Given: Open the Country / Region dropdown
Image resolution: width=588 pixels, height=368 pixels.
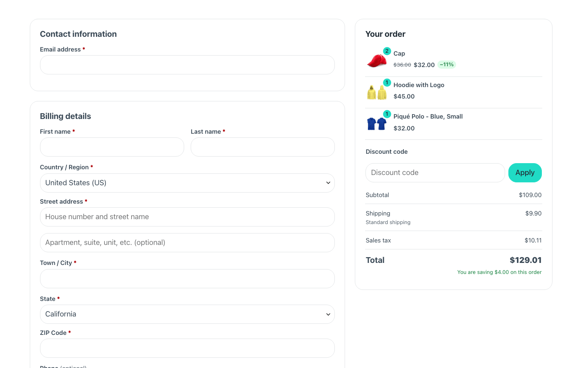Looking at the screenshot, I should point(187,183).
